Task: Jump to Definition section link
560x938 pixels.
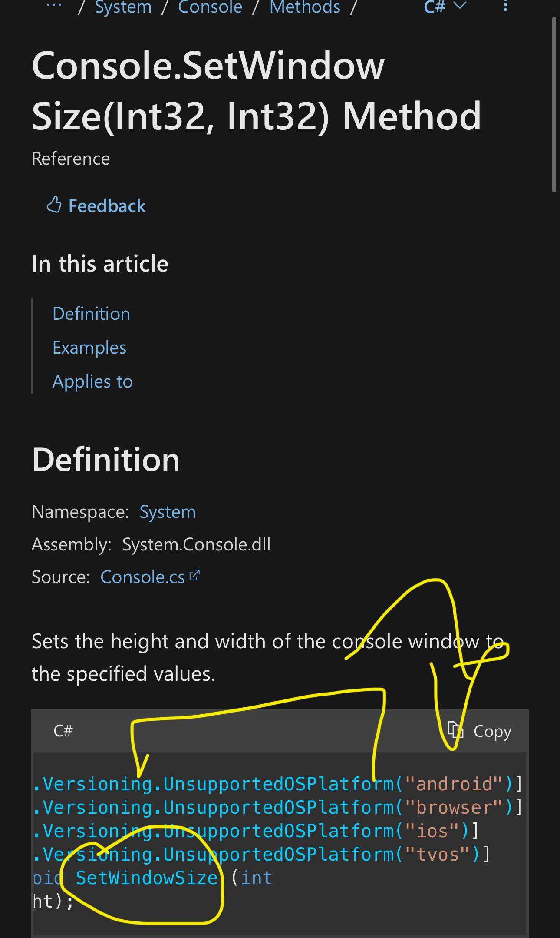Action: point(91,314)
